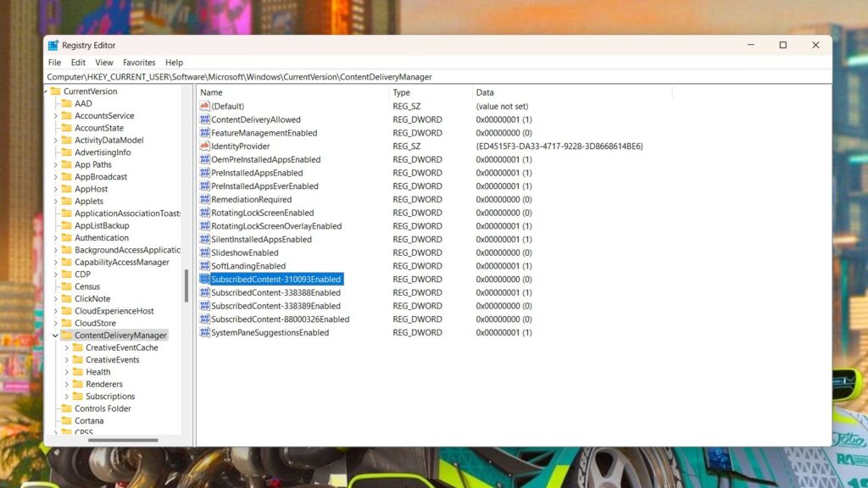Viewport: 868px width, 488px height.
Task: Click the PreInstalledAppsEverEnabled DWORD icon
Action: click(204, 186)
